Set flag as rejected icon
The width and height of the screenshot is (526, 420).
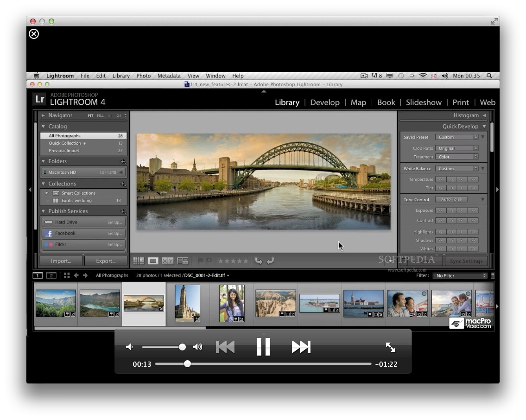209,261
